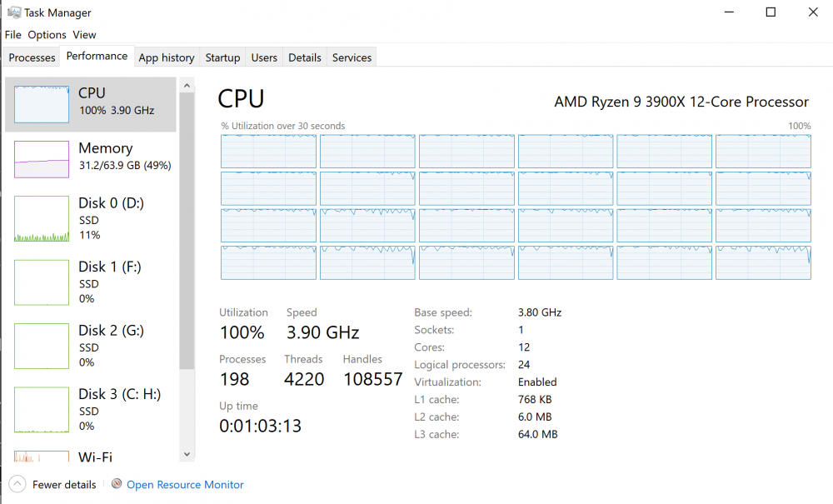Click the Task Manager title bar icon
The height and width of the screenshot is (504, 833).
pos(14,12)
